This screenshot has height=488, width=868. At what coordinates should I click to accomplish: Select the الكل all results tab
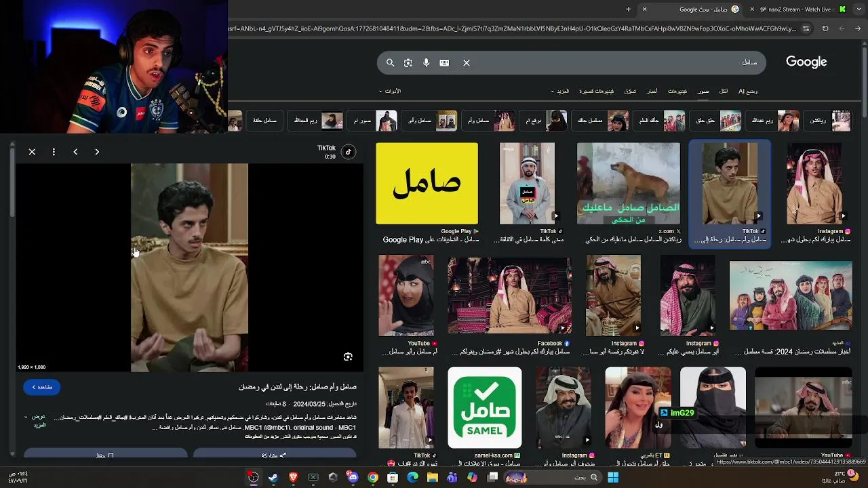724,91
